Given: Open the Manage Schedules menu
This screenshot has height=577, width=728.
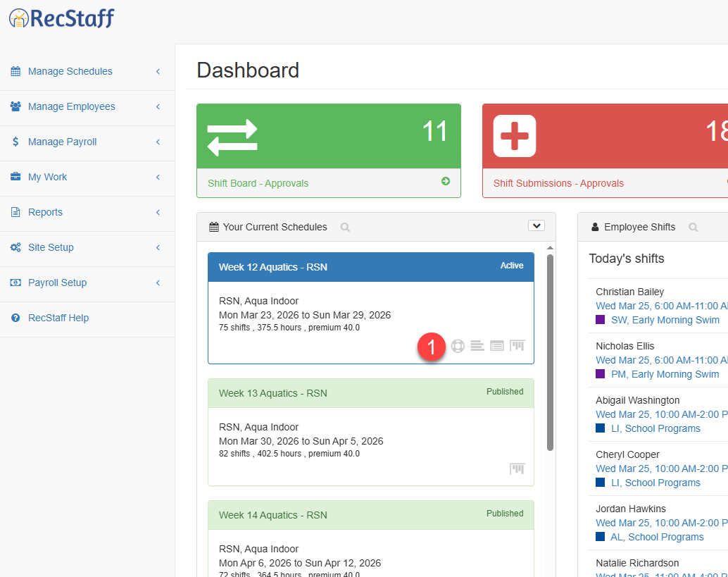Looking at the screenshot, I should tap(87, 72).
